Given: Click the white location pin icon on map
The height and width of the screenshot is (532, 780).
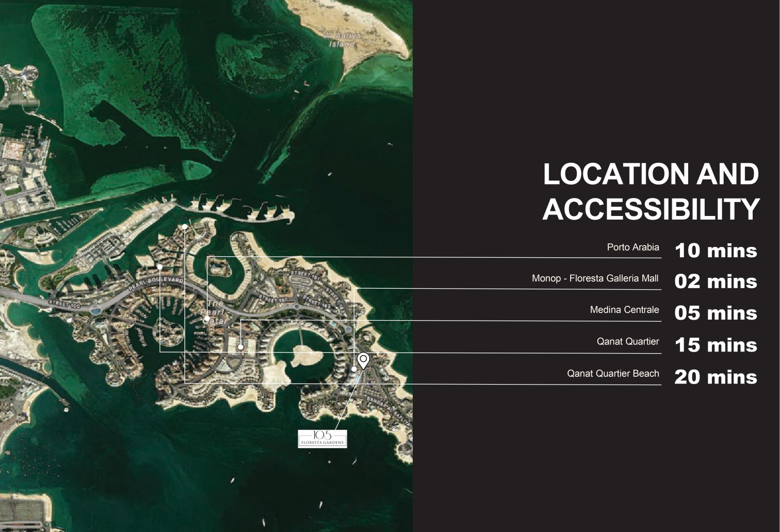Looking at the screenshot, I should pos(364,360).
